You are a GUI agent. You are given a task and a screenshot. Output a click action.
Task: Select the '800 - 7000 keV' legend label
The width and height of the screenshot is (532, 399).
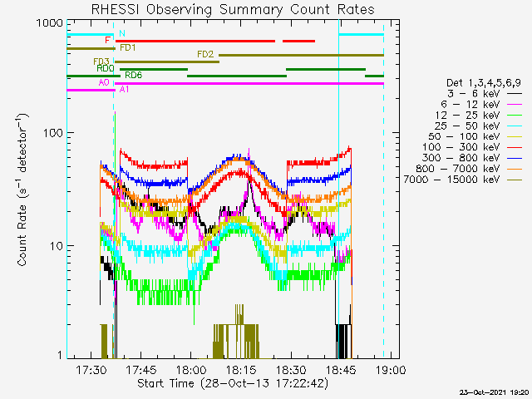(458, 169)
